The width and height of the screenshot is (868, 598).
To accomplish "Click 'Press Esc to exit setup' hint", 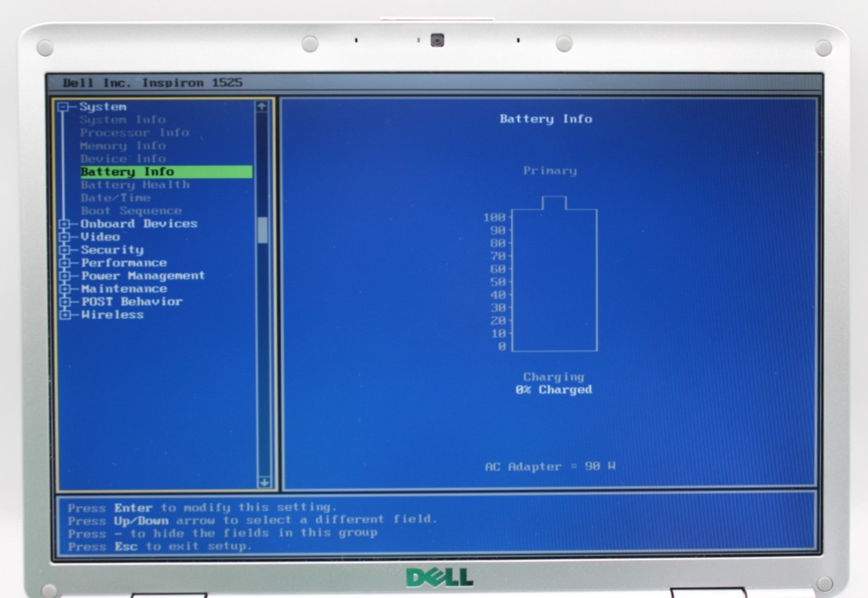I will coord(159,547).
